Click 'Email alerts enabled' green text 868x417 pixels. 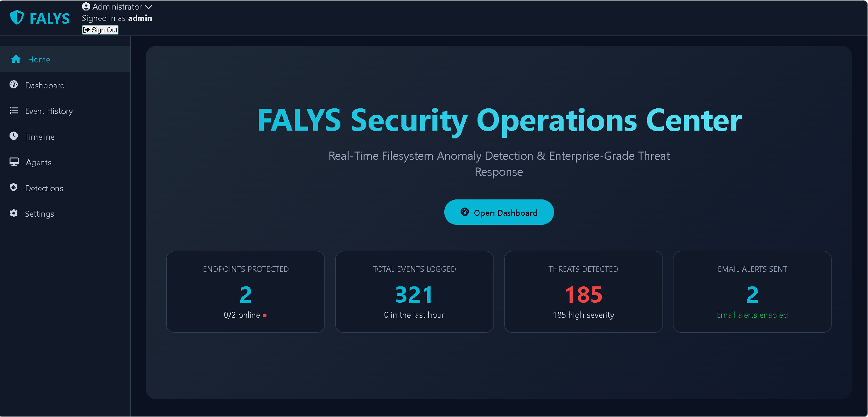(752, 315)
